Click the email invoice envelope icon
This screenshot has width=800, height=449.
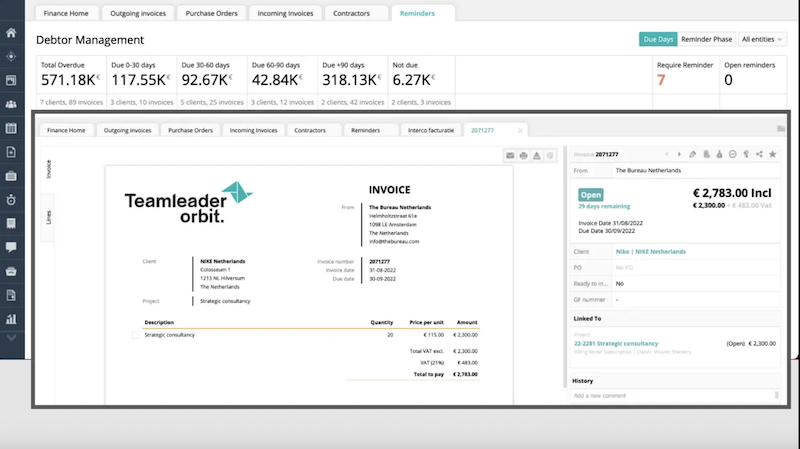click(x=509, y=155)
